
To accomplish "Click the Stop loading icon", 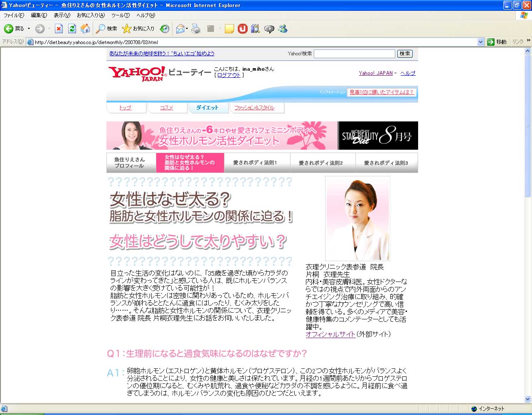I will 59,29.
